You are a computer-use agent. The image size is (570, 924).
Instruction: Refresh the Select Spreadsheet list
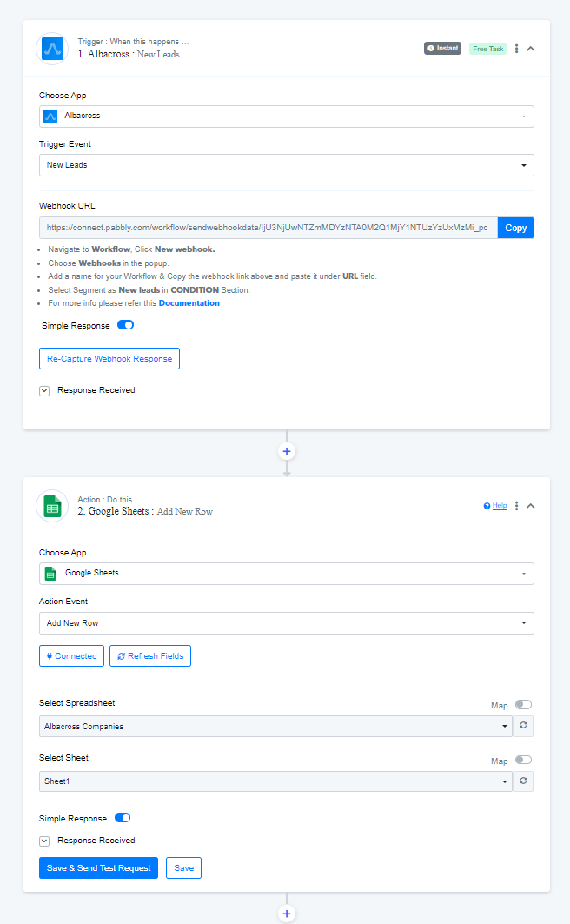pos(523,726)
